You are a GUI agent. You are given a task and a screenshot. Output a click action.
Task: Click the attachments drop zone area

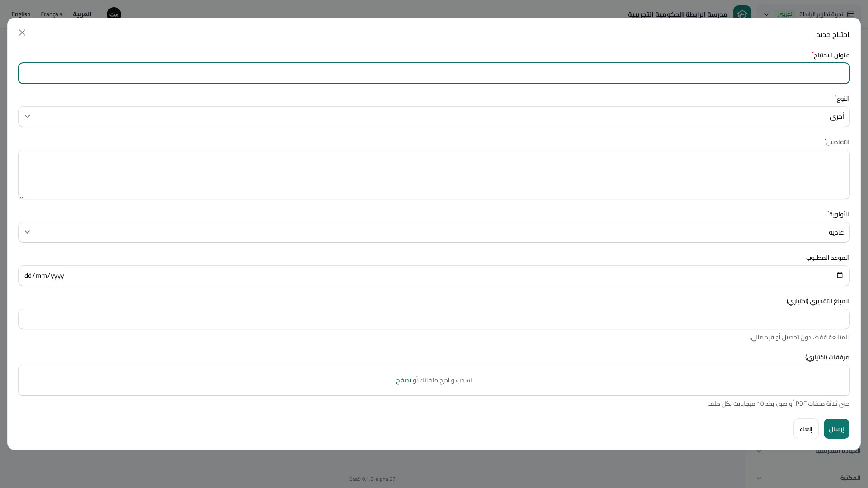click(x=434, y=380)
